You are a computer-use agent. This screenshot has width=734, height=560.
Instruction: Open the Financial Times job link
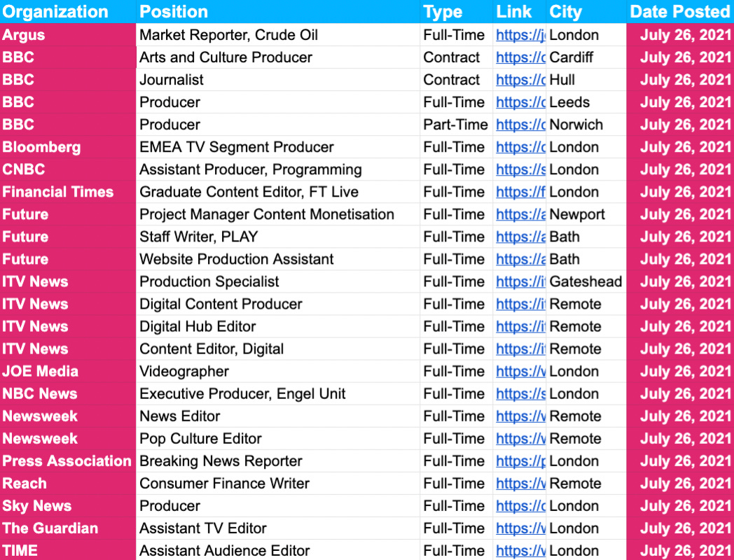(x=520, y=192)
